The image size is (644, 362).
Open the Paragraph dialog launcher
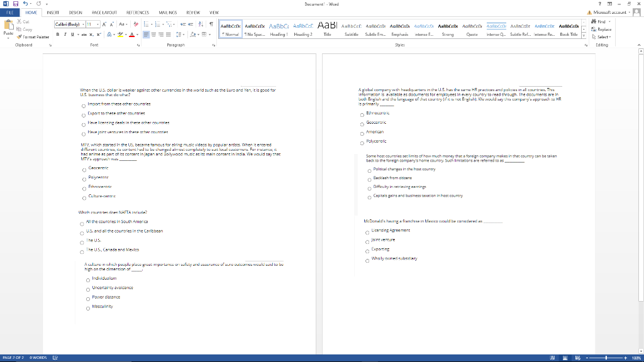214,45
